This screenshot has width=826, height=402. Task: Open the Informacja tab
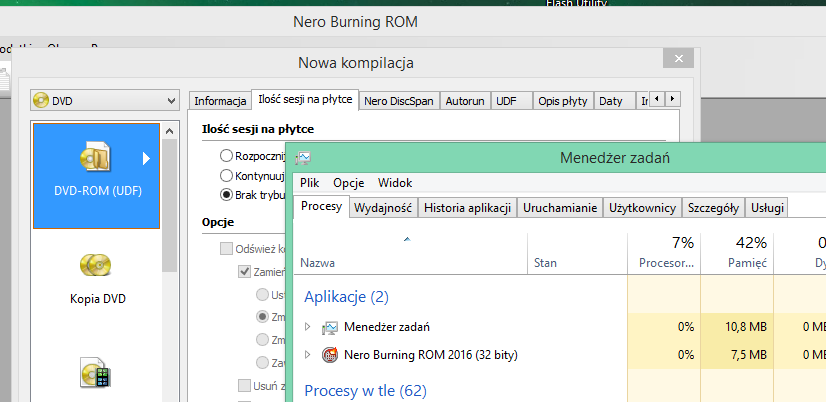point(220,101)
